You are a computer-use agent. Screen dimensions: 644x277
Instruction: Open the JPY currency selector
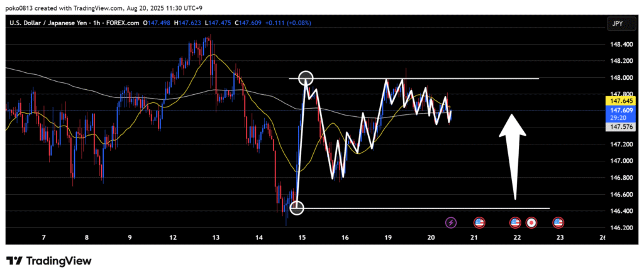tap(616, 23)
